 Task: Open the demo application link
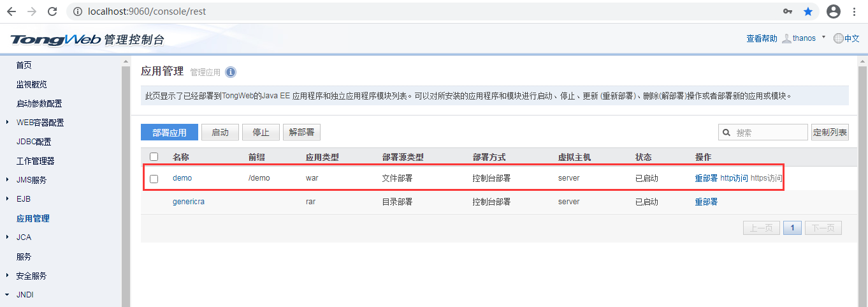[182, 178]
